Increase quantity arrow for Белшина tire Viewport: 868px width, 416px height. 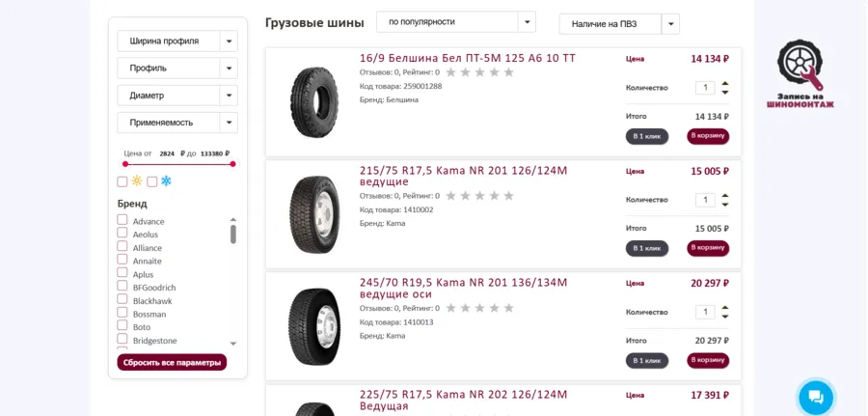tap(725, 84)
